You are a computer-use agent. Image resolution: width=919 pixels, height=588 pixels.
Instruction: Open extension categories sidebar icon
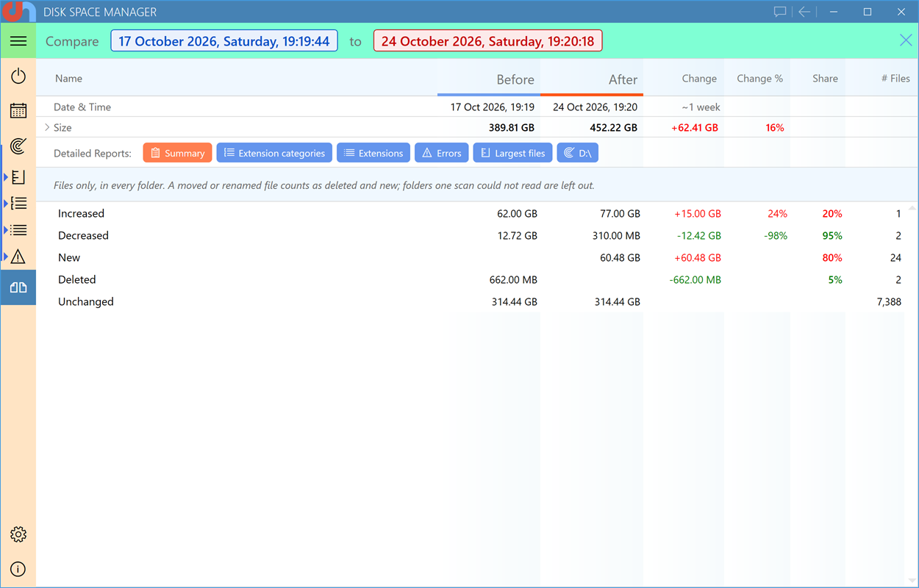(x=18, y=204)
